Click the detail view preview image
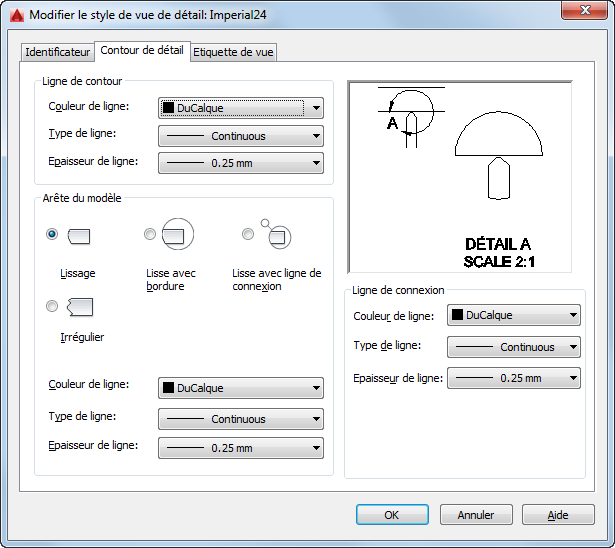 460,177
